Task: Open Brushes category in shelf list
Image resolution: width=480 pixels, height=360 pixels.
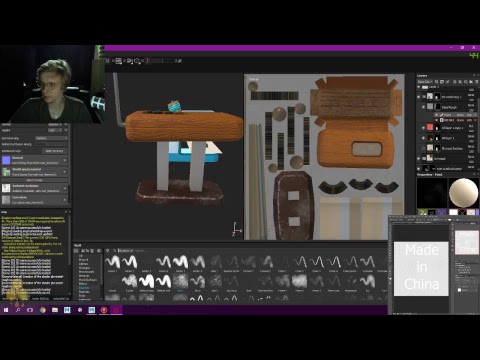Action: pos(83,288)
